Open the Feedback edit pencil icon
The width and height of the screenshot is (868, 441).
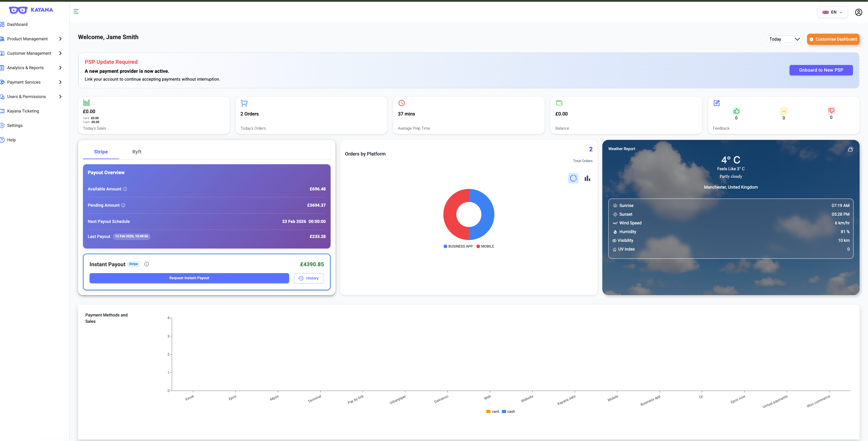[717, 103]
